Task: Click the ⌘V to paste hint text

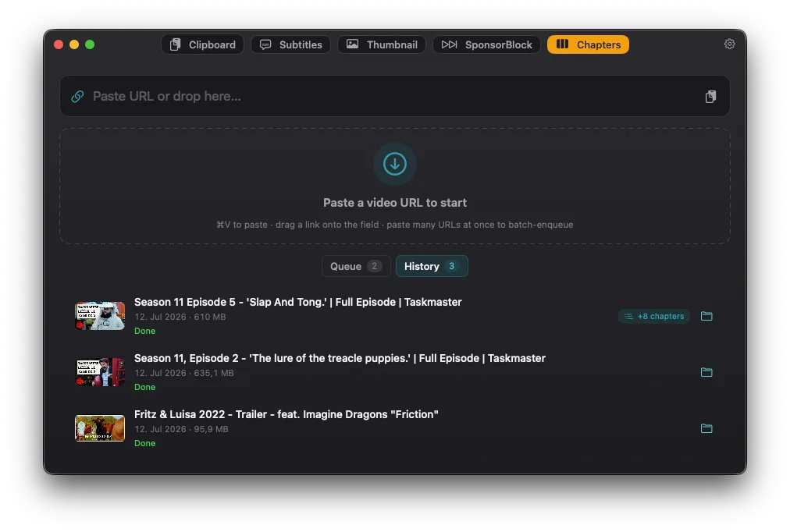Action: pos(395,225)
